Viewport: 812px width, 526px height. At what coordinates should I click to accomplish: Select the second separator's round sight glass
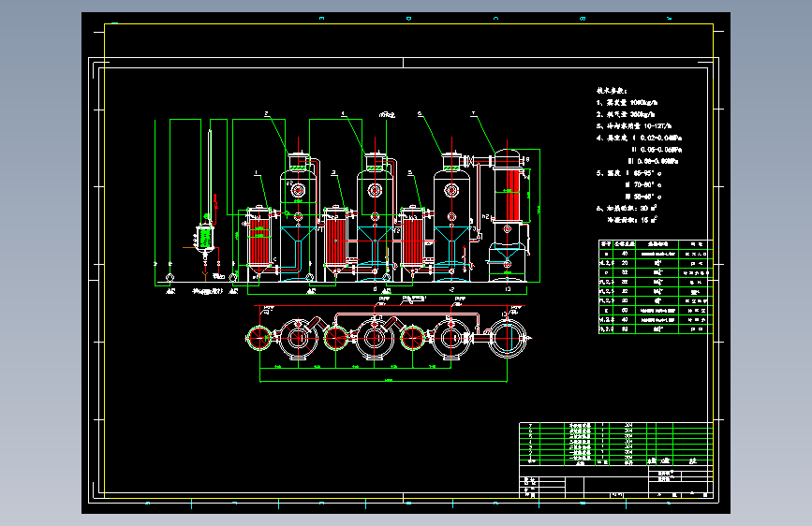[375, 191]
